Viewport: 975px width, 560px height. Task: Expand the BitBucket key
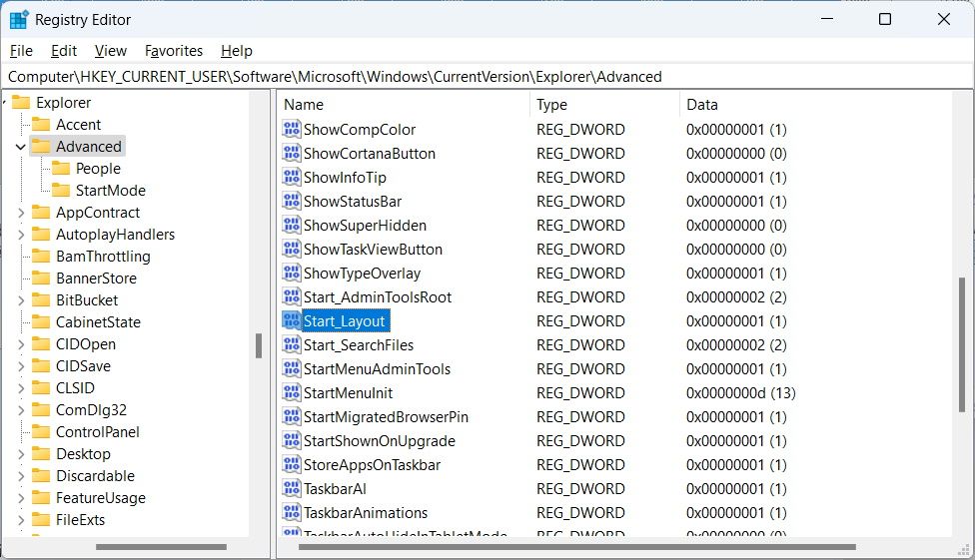(21, 300)
